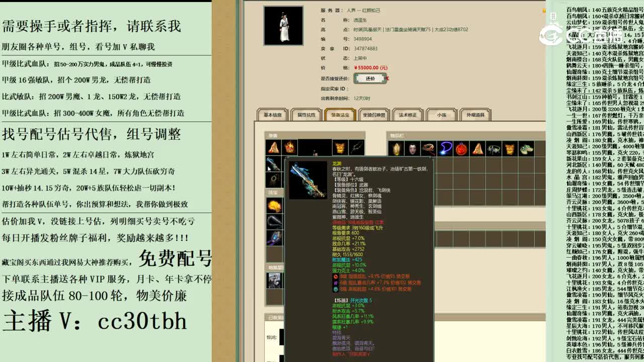Select the teal gem icon in the 龙渊 tooltip
The image size is (644, 362).
pyautogui.click(x=336, y=289)
